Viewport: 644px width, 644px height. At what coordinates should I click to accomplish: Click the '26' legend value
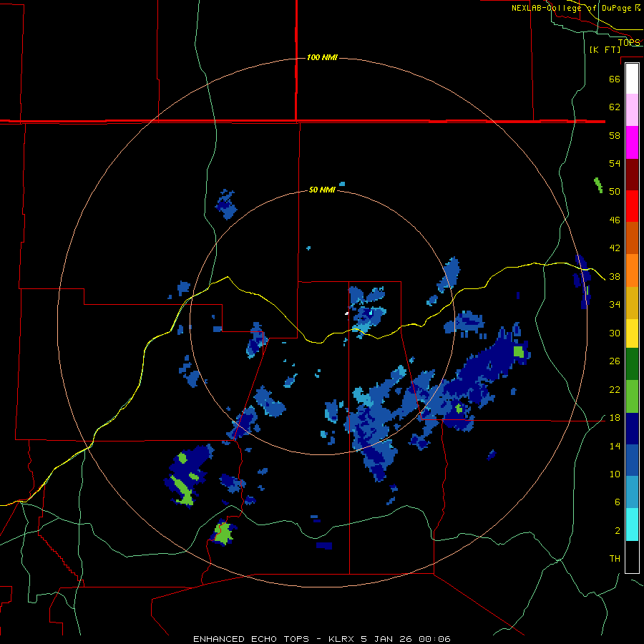click(615, 361)
